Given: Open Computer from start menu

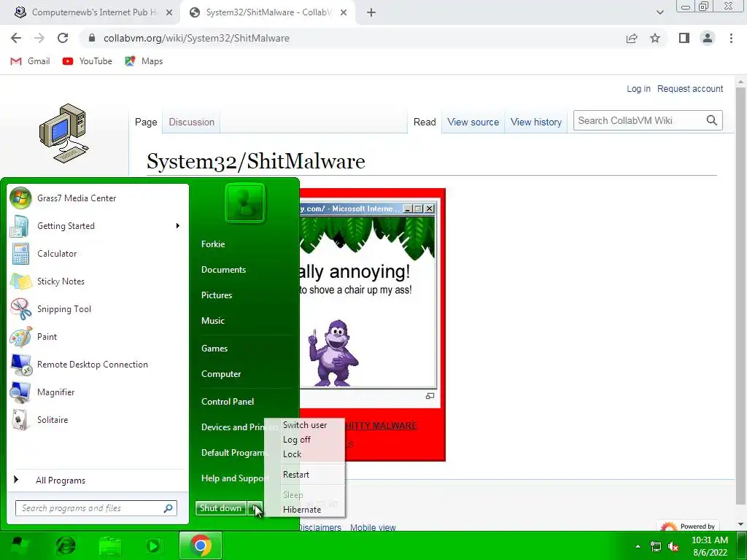Looking at the screenshot, I should click(221, 374).
